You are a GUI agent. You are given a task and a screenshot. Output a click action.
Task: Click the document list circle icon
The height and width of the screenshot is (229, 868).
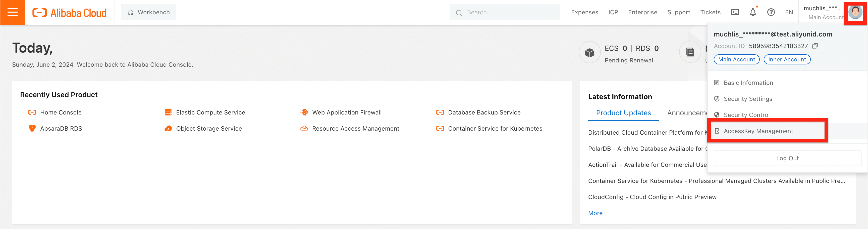point(690,52)
